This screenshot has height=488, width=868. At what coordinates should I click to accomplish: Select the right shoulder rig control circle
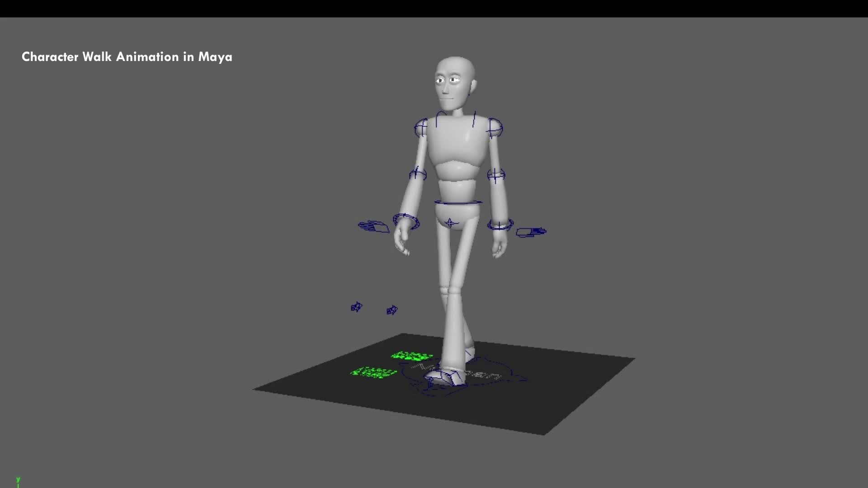pos(420,127)
